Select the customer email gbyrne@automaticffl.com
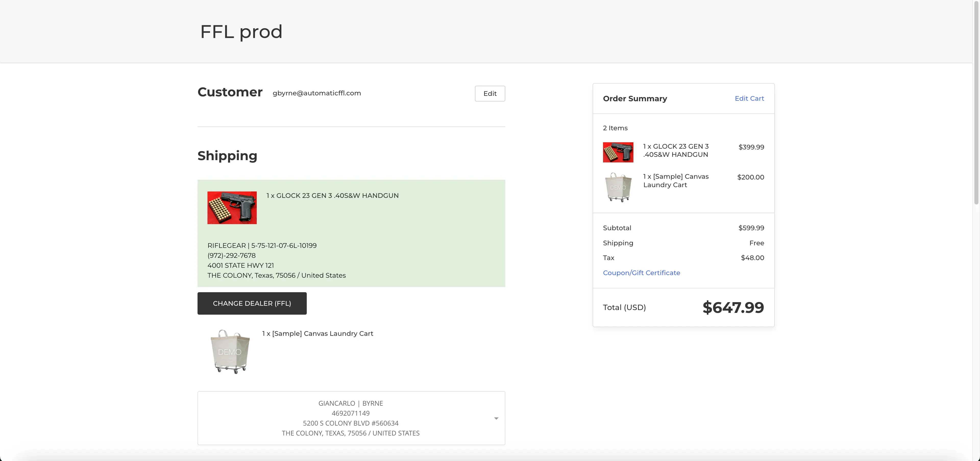The image size is (980, 461). point(316,93)
